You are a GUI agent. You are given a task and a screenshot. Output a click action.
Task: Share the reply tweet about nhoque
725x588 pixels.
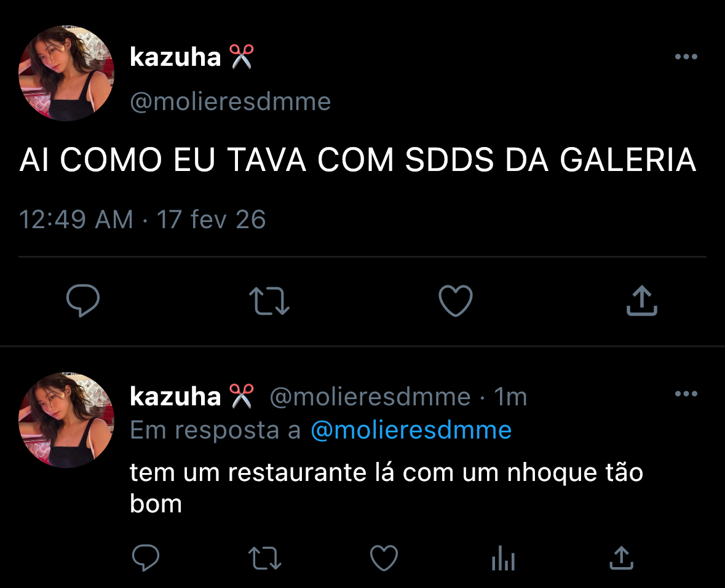pos(622,557)
